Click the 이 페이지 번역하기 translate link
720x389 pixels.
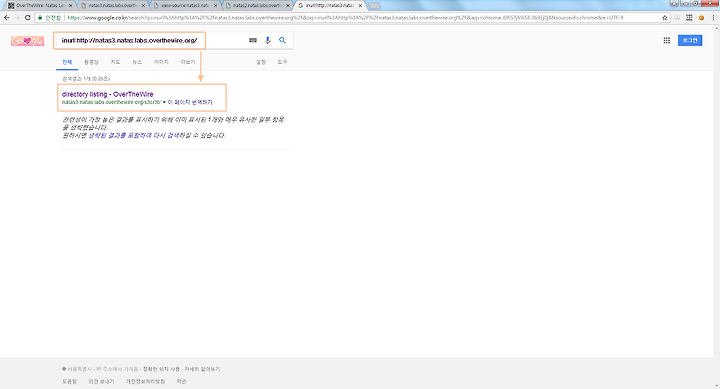[190, 102]
